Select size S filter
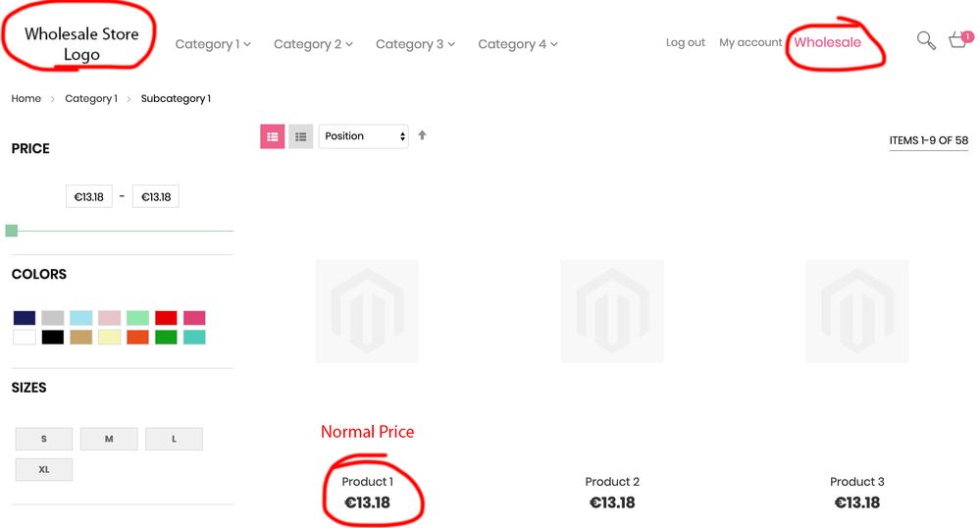 coord(44,439)
